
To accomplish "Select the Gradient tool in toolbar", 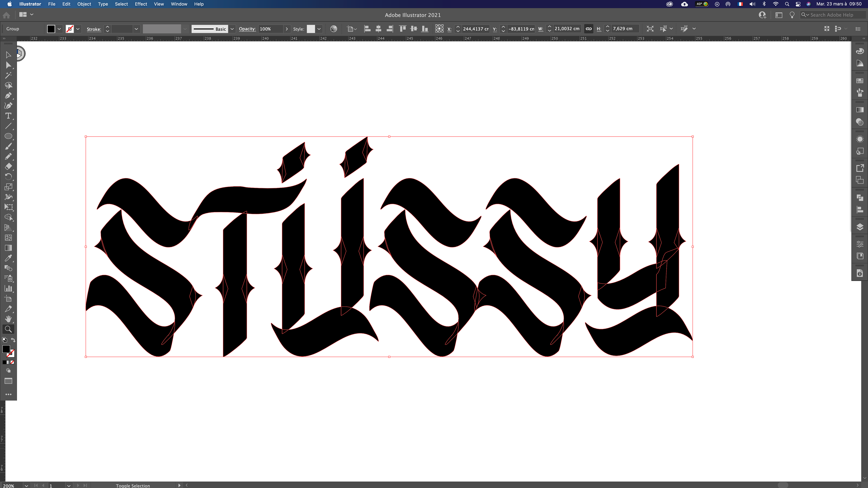I will point(8,248).
